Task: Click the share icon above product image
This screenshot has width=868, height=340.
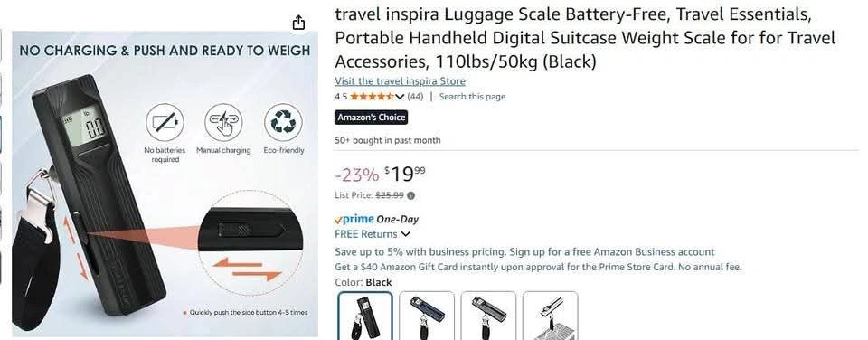Action: tap(297, 22)
